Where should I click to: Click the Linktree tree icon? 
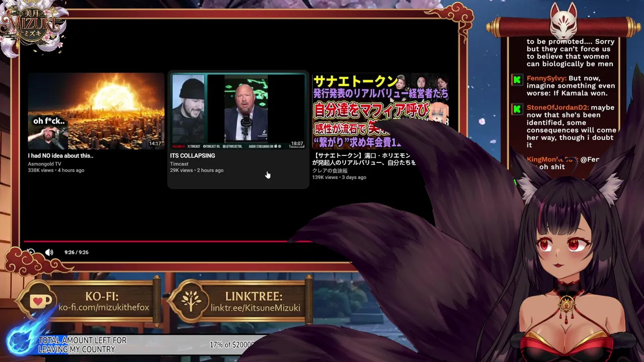coord(191,302)
